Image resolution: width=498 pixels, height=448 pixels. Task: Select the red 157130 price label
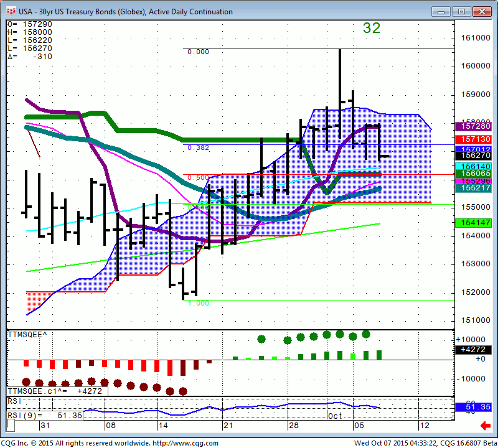click(x=473, y=139)
